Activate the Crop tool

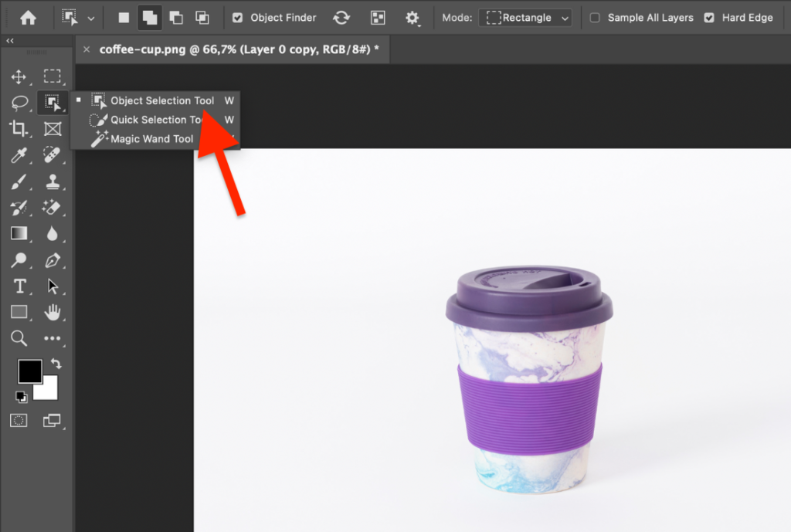click(19, 128)
